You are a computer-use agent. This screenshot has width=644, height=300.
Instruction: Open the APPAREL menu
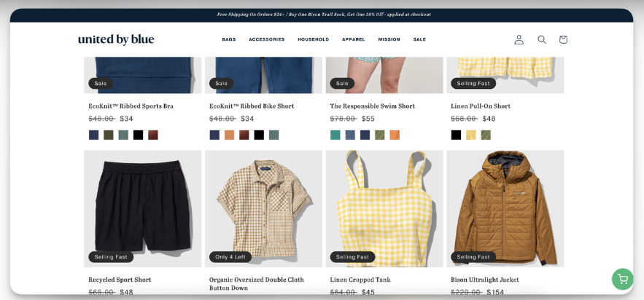(353, 39)
